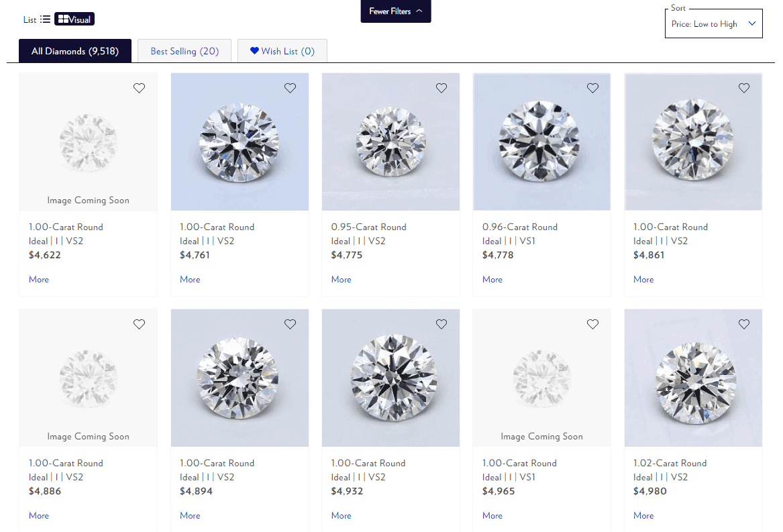Toggle wishlist heart on the $4,965 VS1 diamond
The image size is (783, 532).
[x=592, y=324]
